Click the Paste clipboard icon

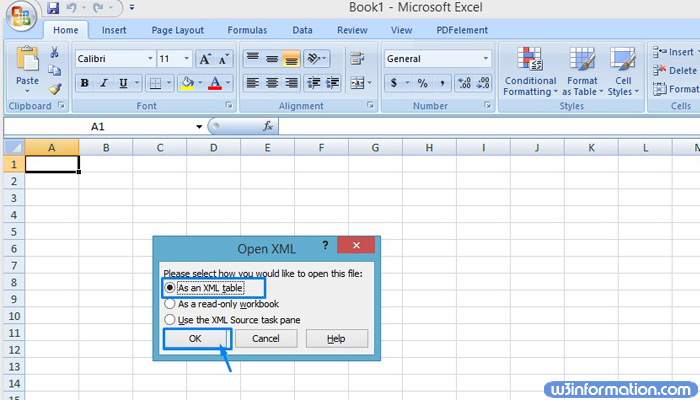click(x=27, y=59)
